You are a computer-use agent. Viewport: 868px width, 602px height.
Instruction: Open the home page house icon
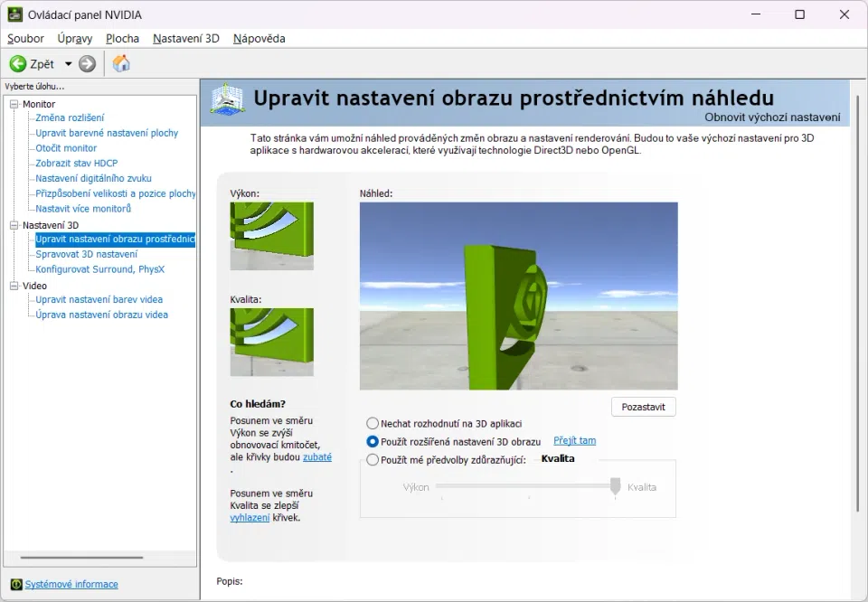pyautogui.click(x=120, y=63)
